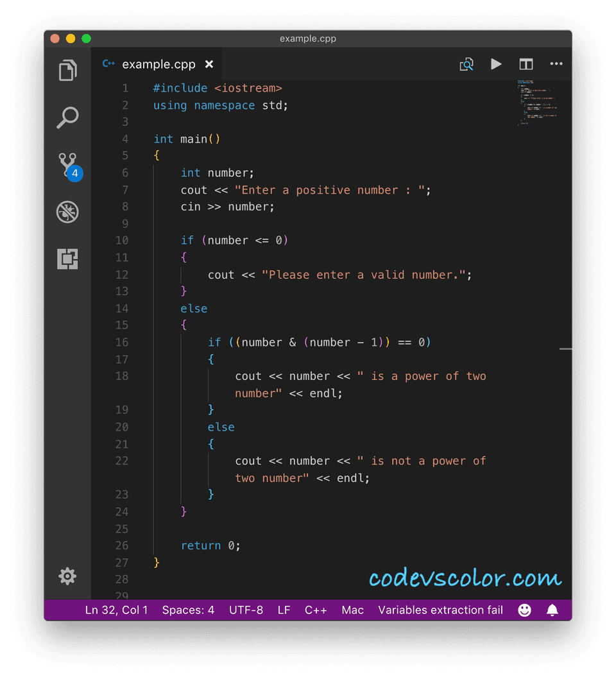Click the C++ file icon on the tab
Screen dimensions: 616x679
[108, 64]
